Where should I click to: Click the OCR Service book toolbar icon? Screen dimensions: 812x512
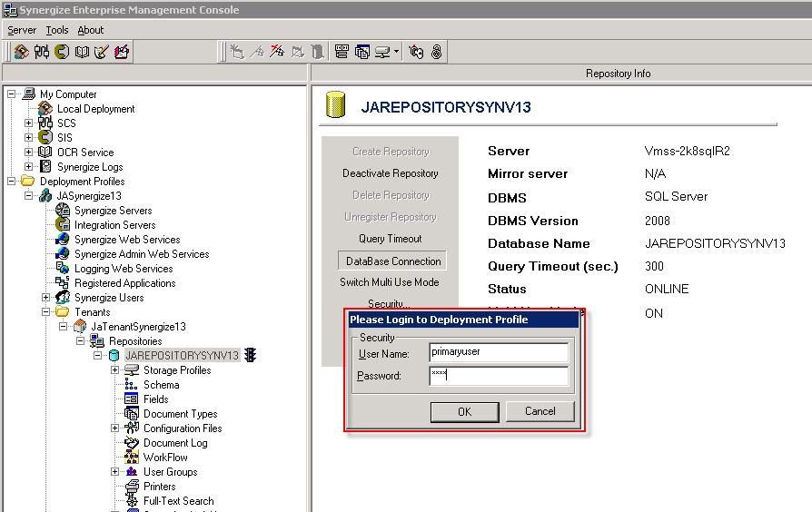[x=82, y=52]
